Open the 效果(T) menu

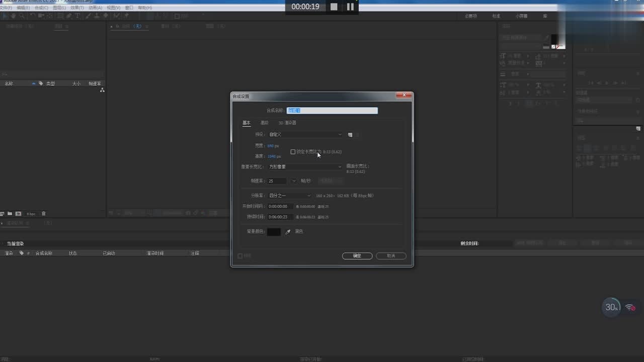click(77, 8)
